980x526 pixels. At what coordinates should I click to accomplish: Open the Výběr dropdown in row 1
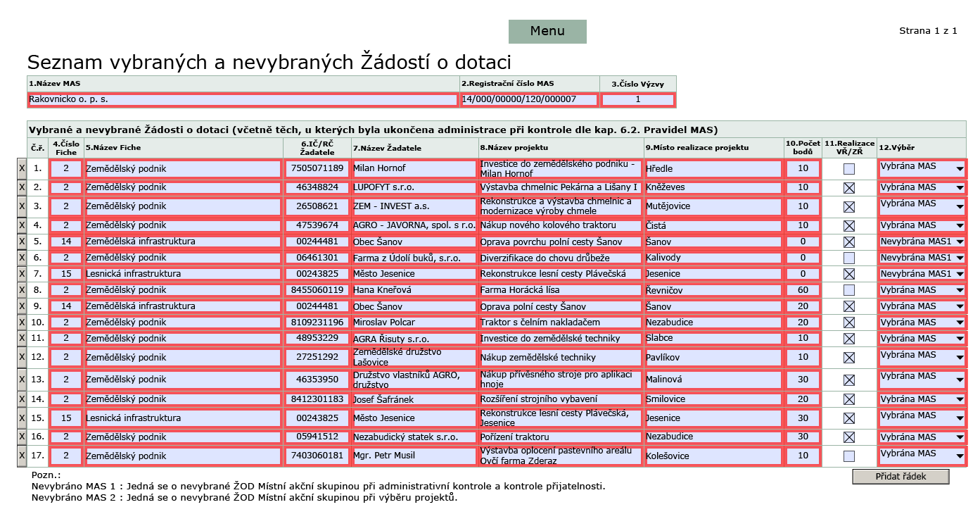pos(922,169)
